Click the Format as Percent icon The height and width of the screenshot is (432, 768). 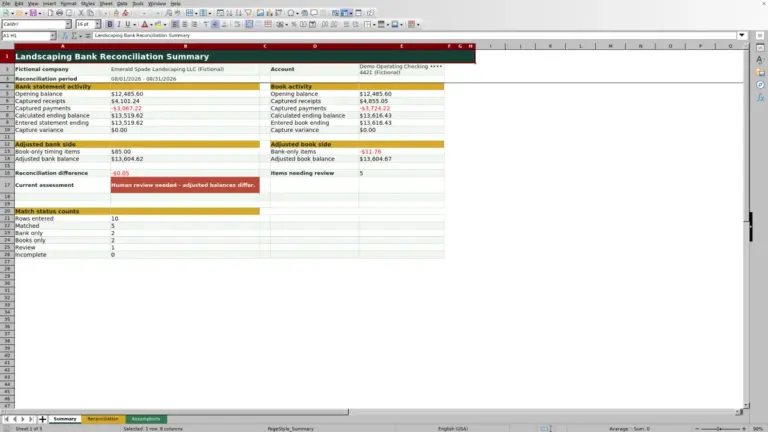point(294,24)
